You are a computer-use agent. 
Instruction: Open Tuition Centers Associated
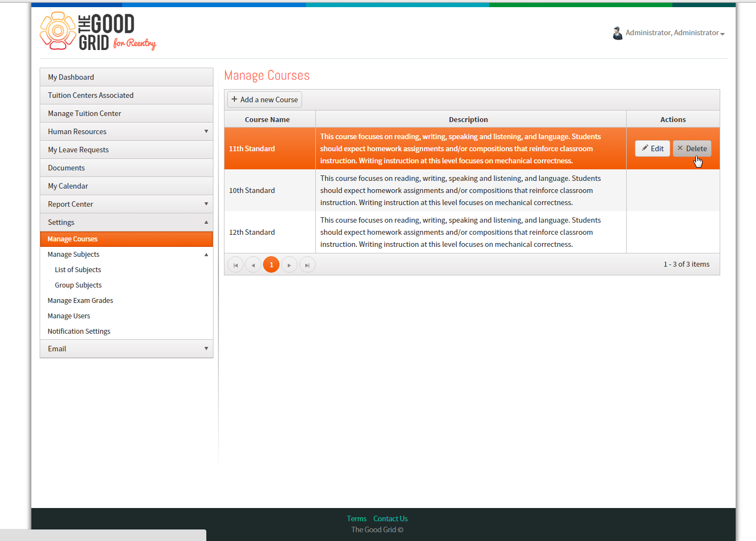pos(127,95)
